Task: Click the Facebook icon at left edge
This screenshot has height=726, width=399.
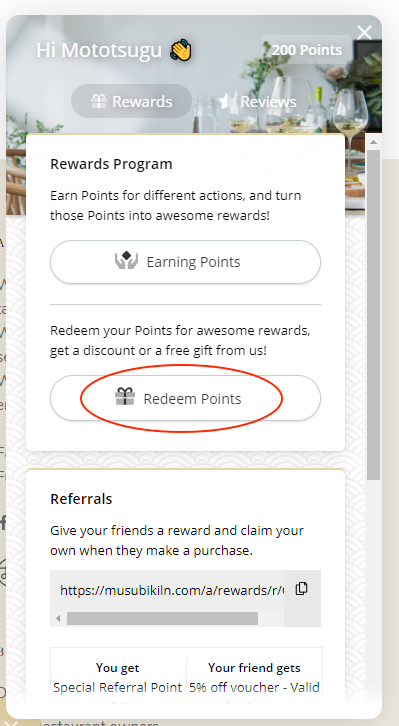Action: [3, 522]
